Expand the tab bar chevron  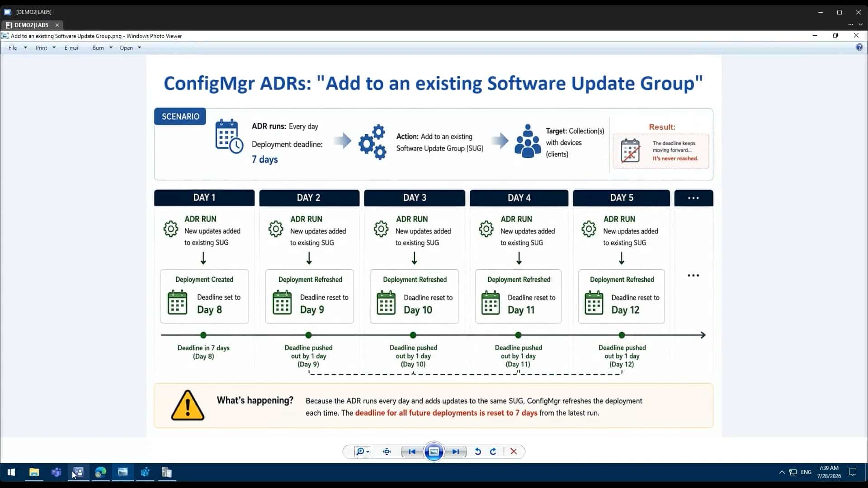[861, 24]
